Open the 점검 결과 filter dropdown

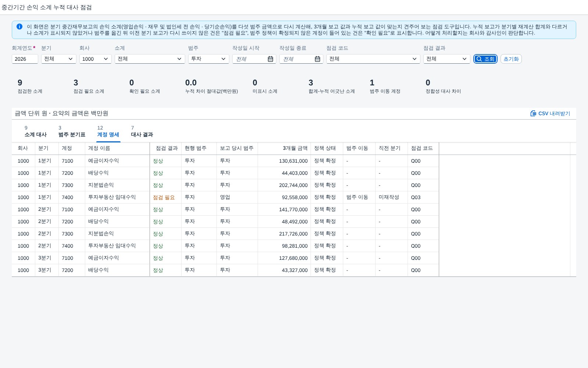[447, 59]
